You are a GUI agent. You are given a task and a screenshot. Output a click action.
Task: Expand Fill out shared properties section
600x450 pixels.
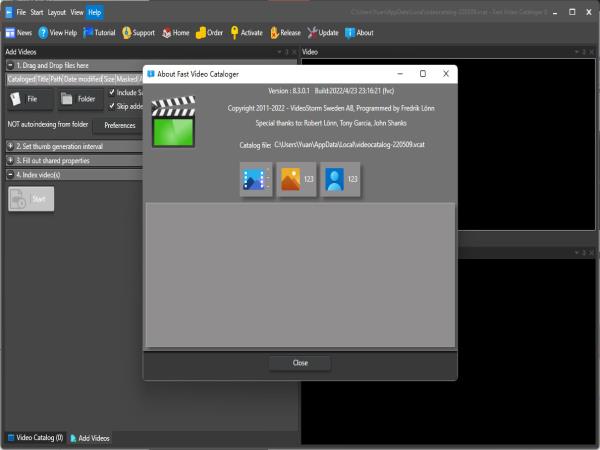click(10, 160)
